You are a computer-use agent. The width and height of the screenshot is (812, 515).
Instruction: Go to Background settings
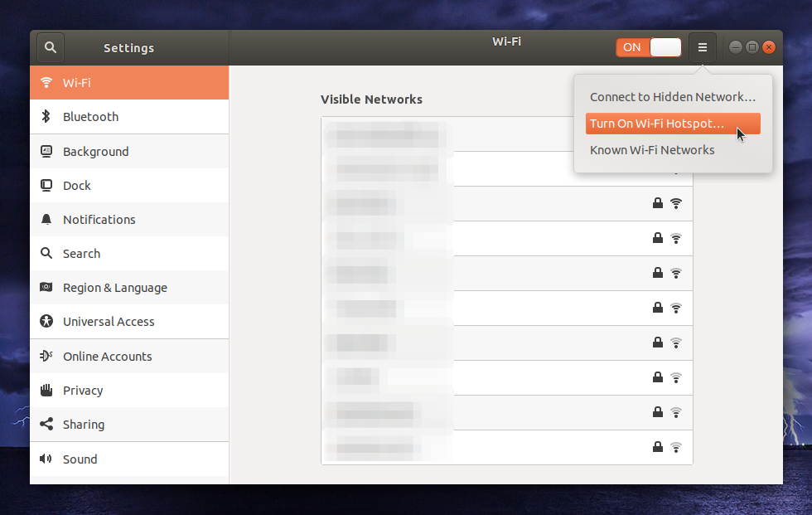click(x=129, y=151)
